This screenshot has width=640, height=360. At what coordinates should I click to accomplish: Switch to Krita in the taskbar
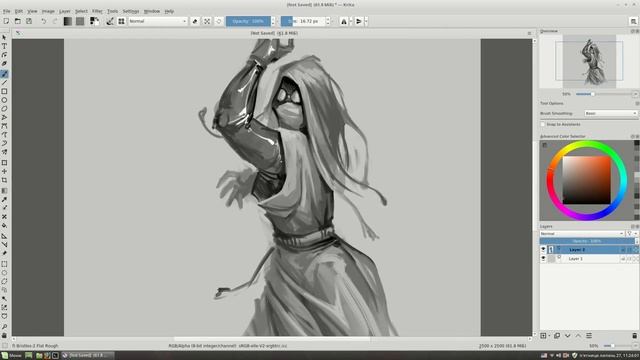pyautogui.click(x=87, y=356)
